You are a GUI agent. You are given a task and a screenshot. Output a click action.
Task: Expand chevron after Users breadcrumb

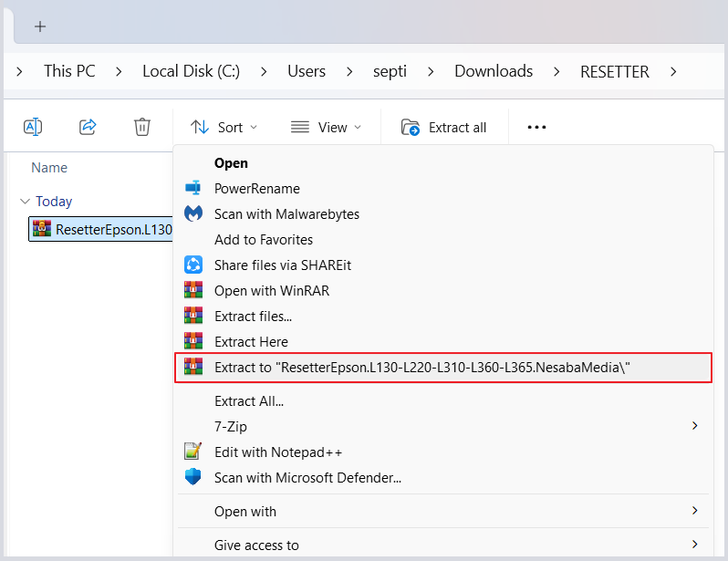coord(349,71)
